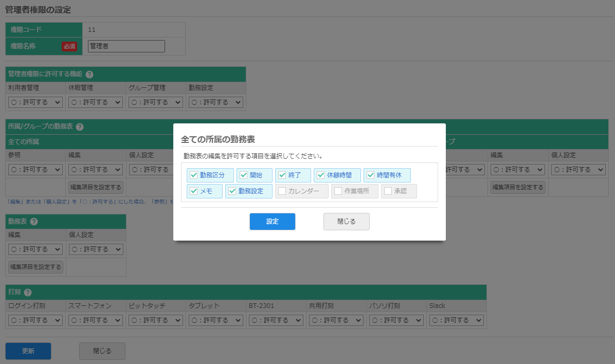Screen dimensions: 615x364
Task: Open the グループ管理 permission dropdown
Action: [x=155, y=102]
